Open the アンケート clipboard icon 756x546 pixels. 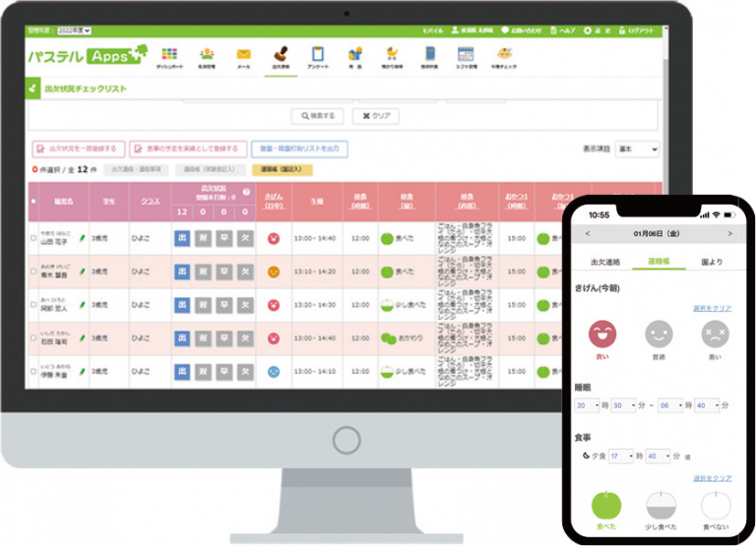[x=317, y=54]
